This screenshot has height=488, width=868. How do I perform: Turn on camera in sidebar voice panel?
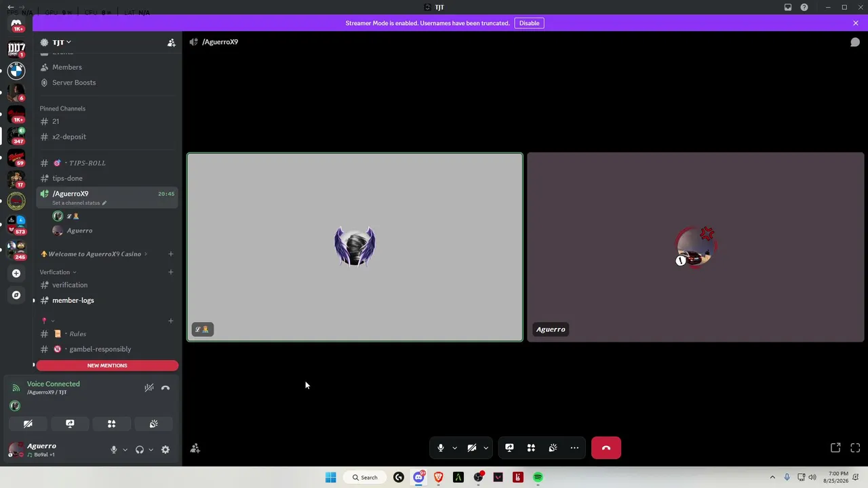pyautogui.click(x=28, y=424)
